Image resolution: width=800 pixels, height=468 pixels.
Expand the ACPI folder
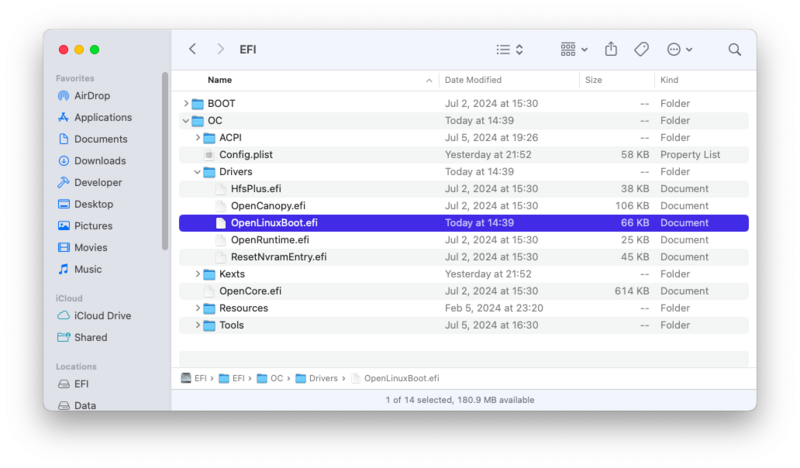point(197,138)
